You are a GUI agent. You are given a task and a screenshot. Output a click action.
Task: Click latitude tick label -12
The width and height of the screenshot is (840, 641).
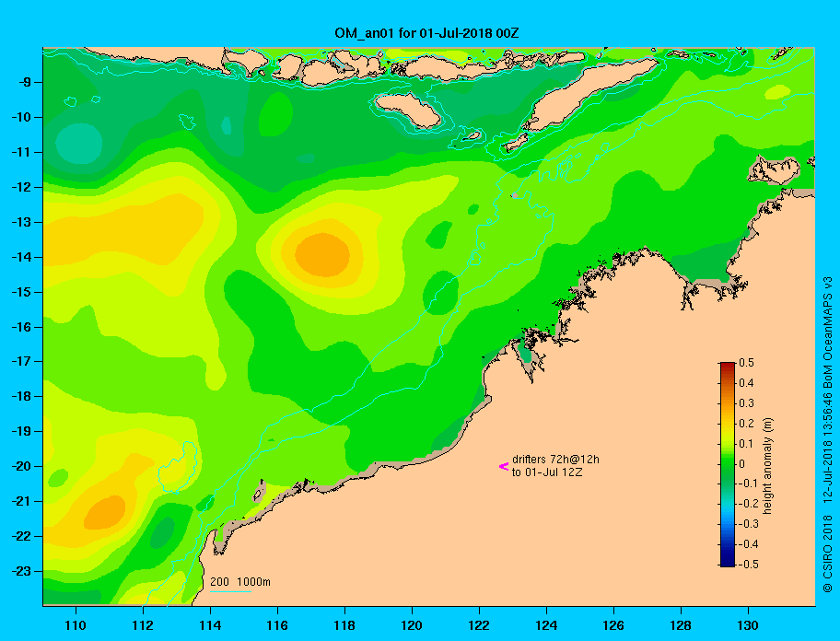[21, 188]
